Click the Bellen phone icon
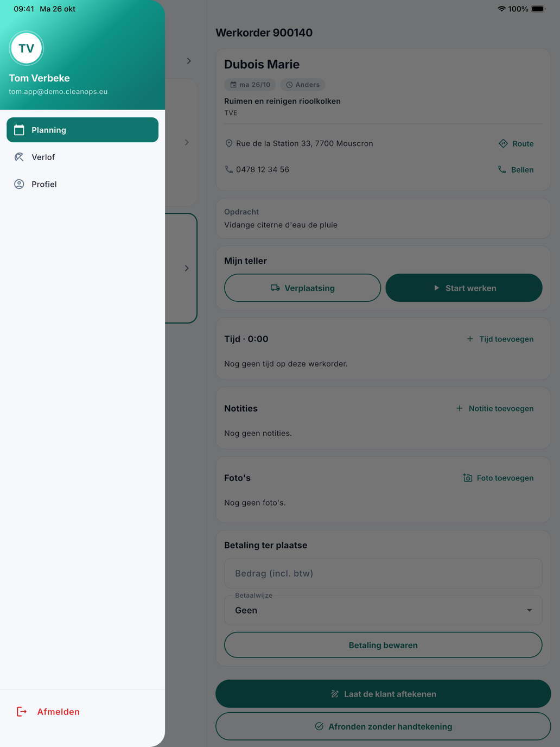The image size is (560, 747). [502, 169]
